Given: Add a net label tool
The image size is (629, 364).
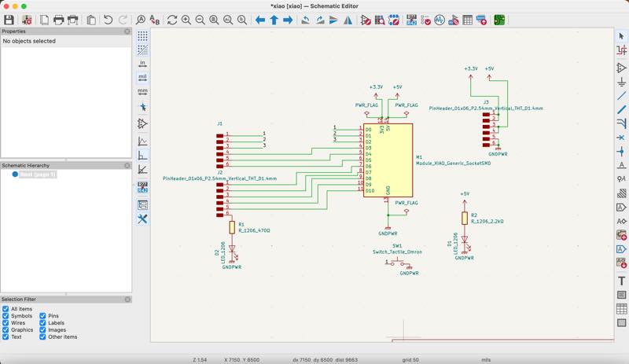Looking at the screenshot, I should pyautogui.click(x=621, y=165).
